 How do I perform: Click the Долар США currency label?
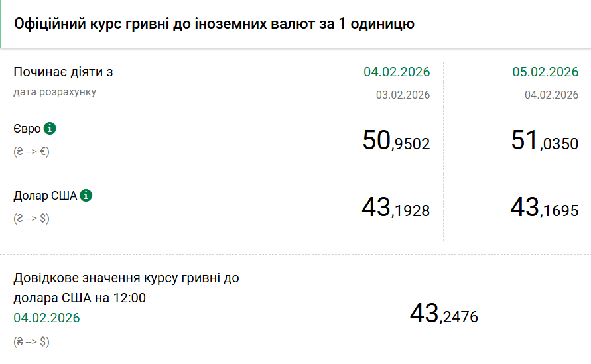(x=45, y=196)
